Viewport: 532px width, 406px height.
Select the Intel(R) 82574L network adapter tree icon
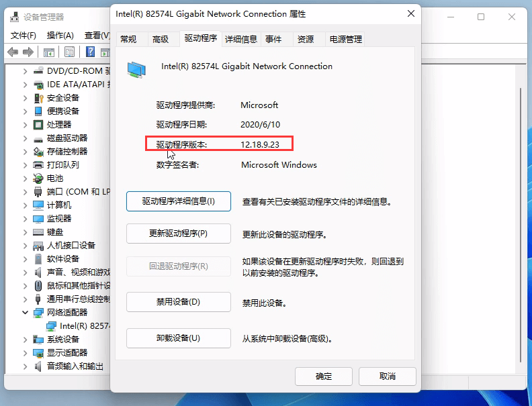51,325
